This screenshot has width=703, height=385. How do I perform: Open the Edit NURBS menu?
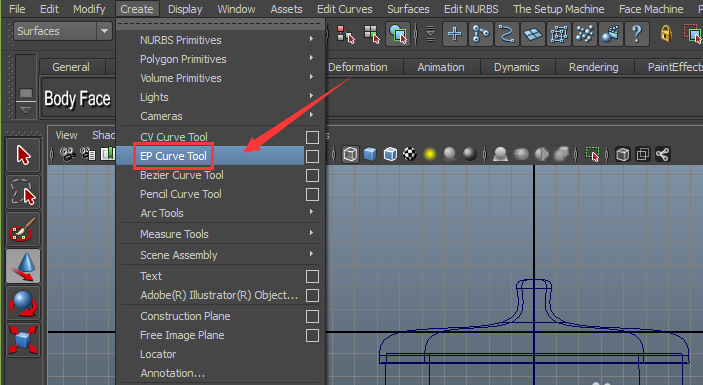coord(471,9)
